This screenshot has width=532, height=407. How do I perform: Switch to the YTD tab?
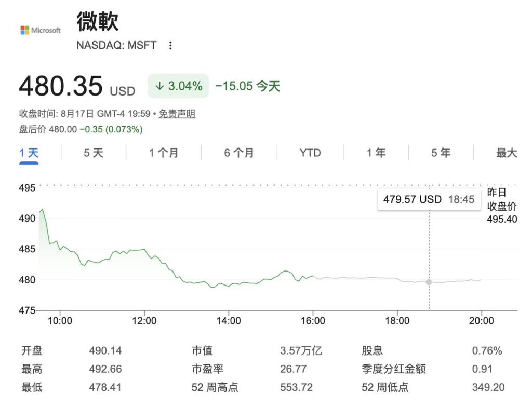(x=310, y=153)
